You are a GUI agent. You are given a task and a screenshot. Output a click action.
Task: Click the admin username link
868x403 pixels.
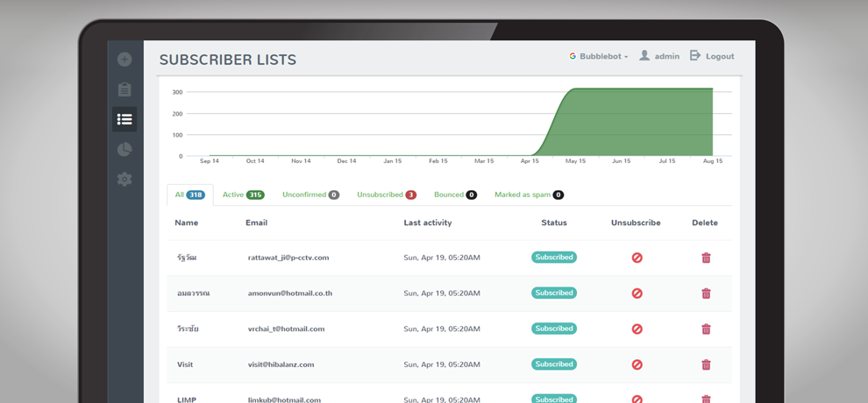coord(667,56)
